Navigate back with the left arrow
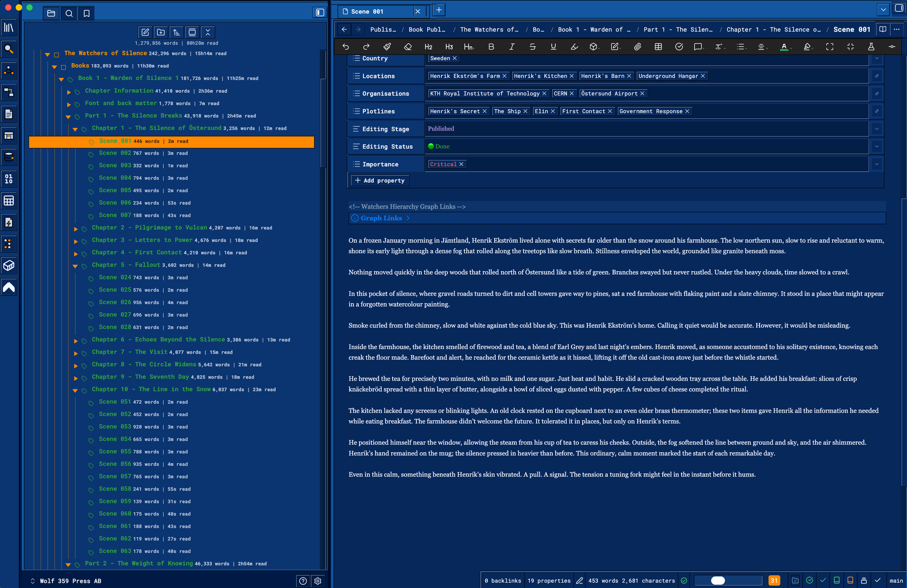This screenshot has height=588, width=907. 344,29
